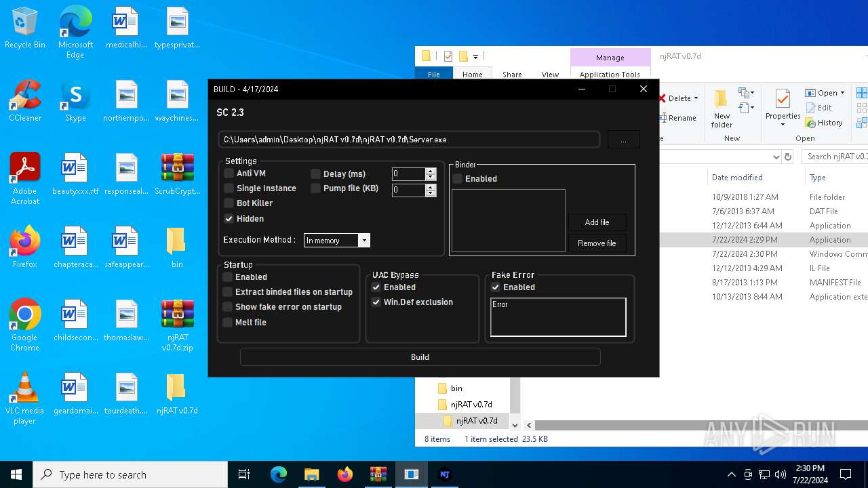Enable the Delay (ms) checkbox

(316, 174)
